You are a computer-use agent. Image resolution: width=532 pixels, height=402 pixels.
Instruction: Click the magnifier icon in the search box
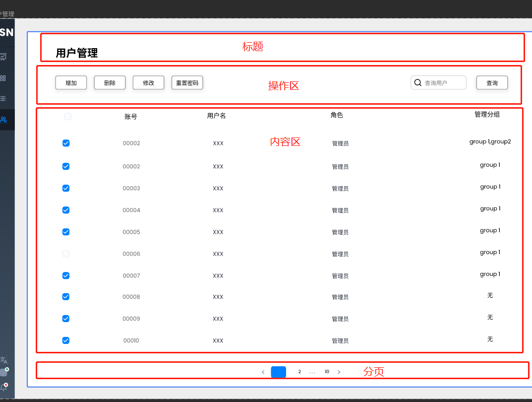[417, 82]
